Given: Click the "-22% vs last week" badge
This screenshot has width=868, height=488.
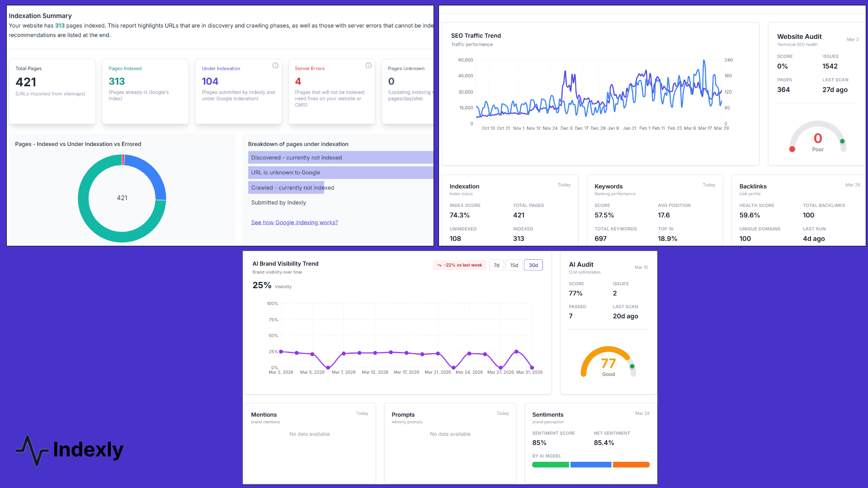Looking at the screenshot, I should [459, 265].
